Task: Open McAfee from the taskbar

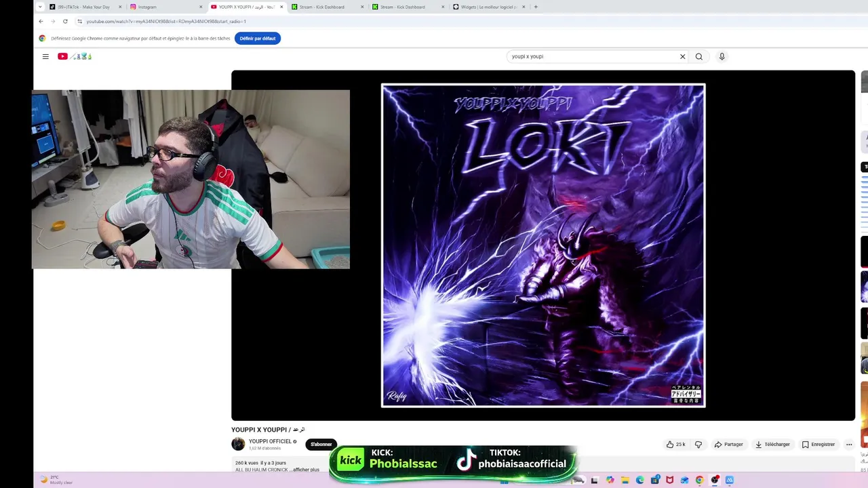Action: point(670,480)
